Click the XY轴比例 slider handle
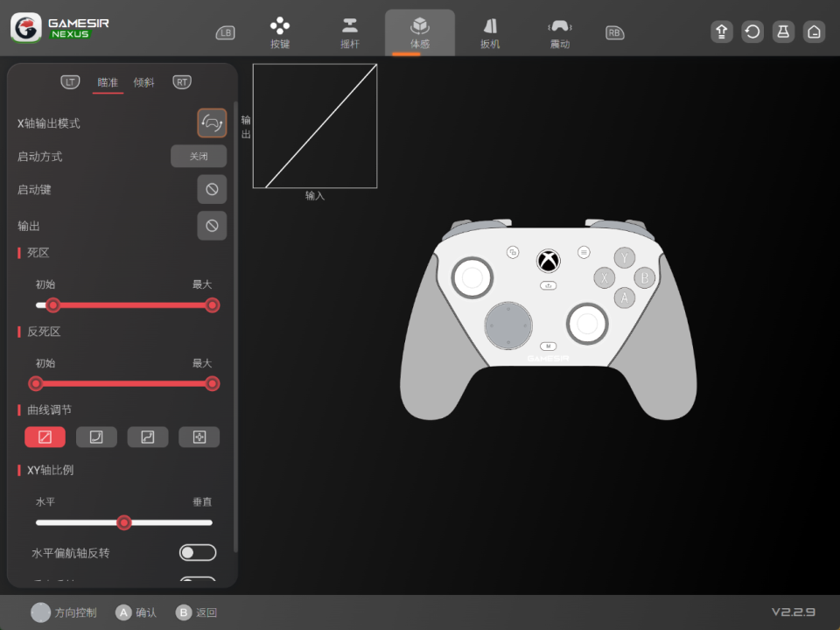The width and height of the screenshot is (840, 630). pyautogui.click(x=123, y=522)
